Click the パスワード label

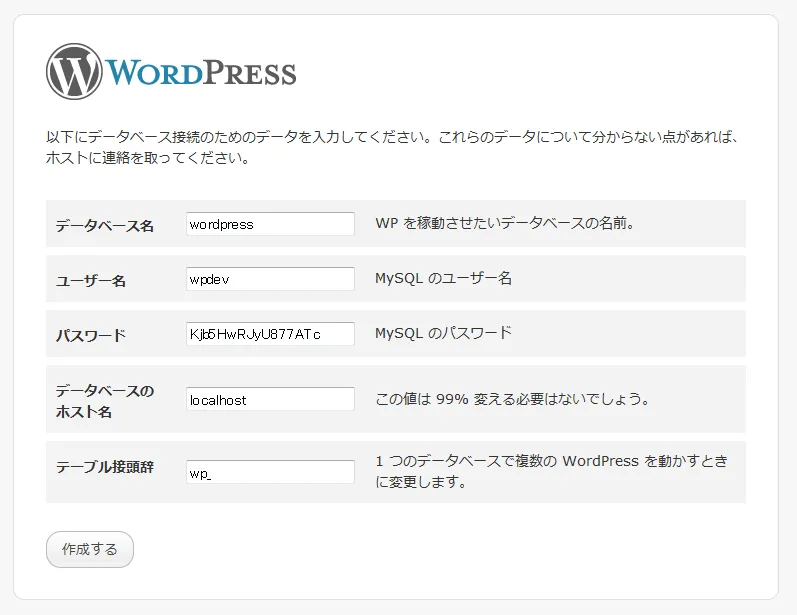tap(91, 335)
